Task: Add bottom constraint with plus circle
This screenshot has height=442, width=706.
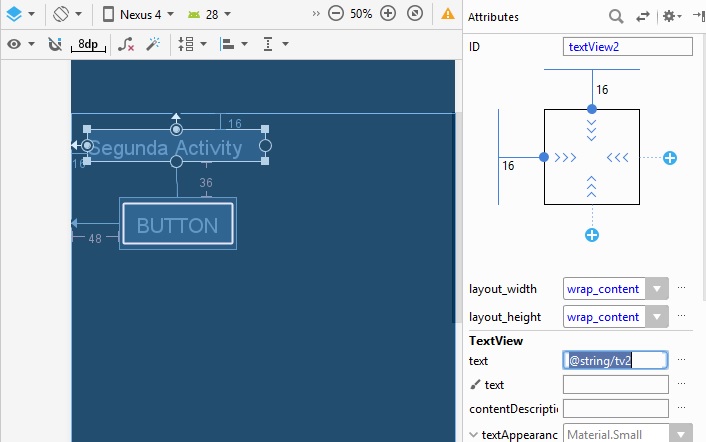Action: point(592,235)
